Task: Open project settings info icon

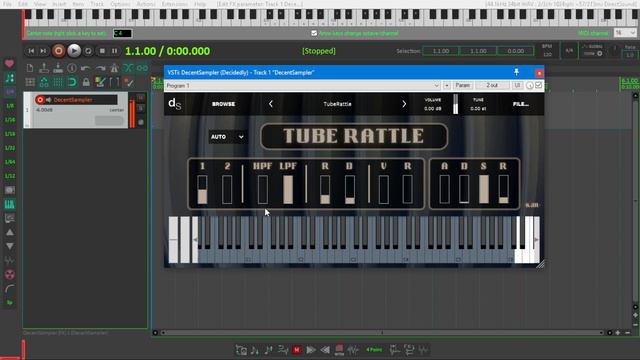Action: 72,68
